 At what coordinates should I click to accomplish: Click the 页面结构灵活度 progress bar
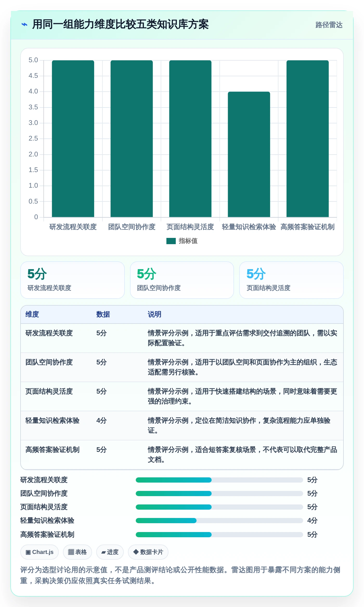[x=219, y=507]
